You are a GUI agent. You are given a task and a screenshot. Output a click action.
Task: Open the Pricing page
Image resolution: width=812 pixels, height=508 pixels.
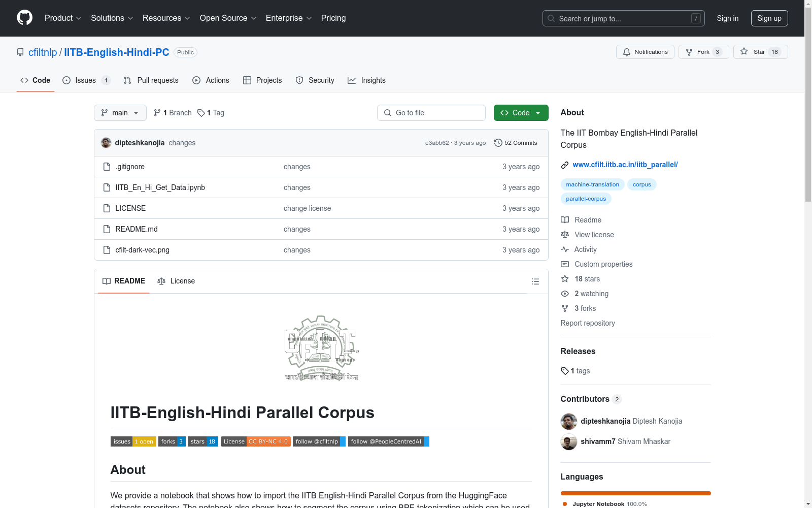(333, 18)
